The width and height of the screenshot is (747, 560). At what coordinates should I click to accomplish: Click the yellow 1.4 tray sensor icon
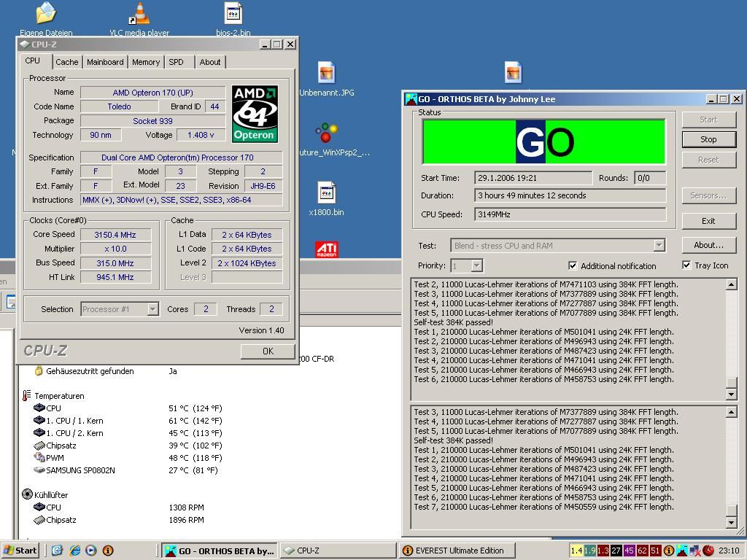[x=576, y=551]
